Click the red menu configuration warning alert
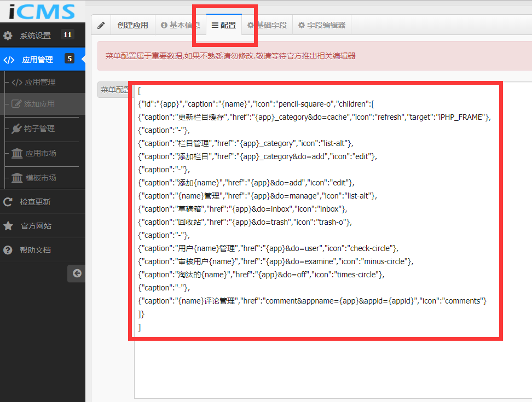The image size is (532, 402). click(x=315, y=56)
